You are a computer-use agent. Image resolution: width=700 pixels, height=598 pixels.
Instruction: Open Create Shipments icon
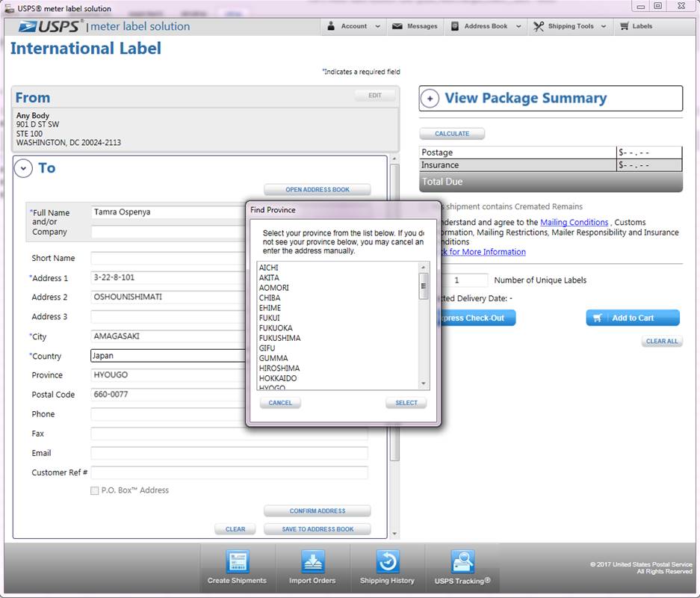[238, 561]
